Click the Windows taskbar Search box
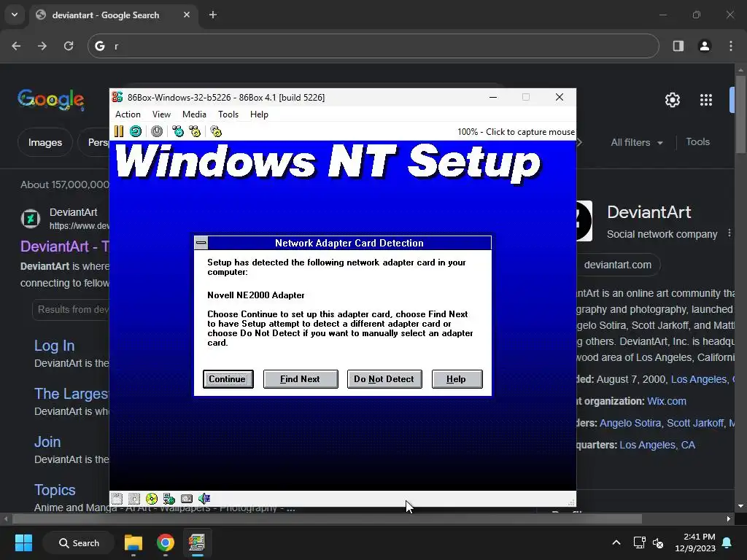Image resolution: width=747 pixels, height=560 pixels. (79, 542)
